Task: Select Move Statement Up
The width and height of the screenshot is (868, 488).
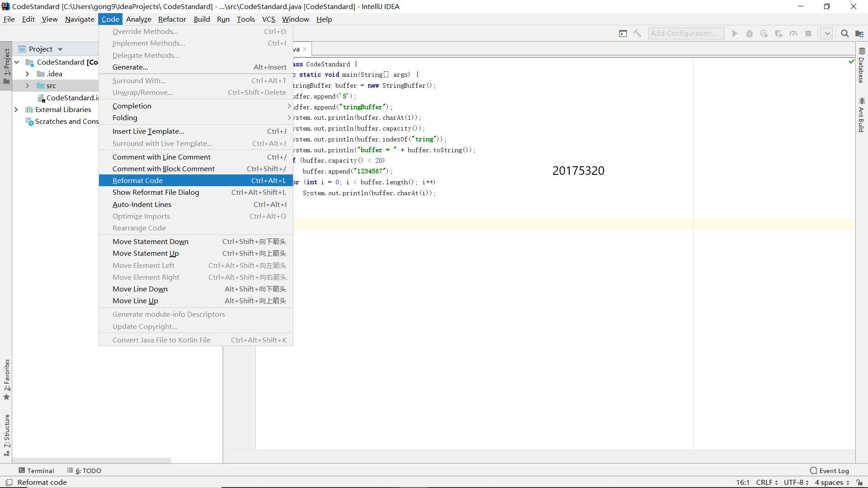Action: point(196,253)
